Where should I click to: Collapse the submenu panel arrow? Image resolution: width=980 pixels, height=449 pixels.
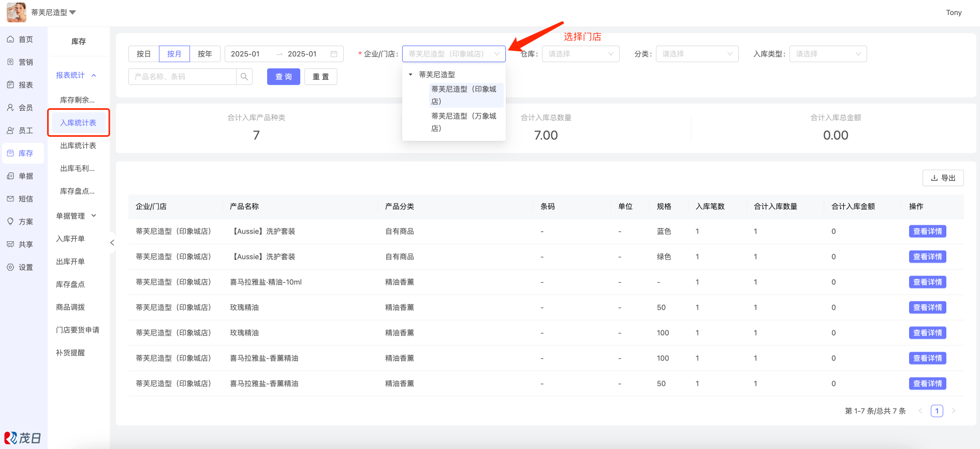tap(112, 243)
